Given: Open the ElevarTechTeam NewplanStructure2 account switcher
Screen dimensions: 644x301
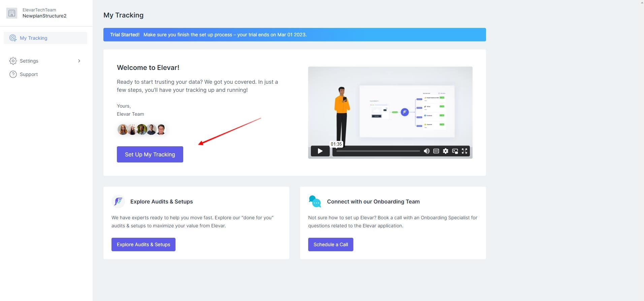Looking at the screenshot, I should tap(46, 13).
